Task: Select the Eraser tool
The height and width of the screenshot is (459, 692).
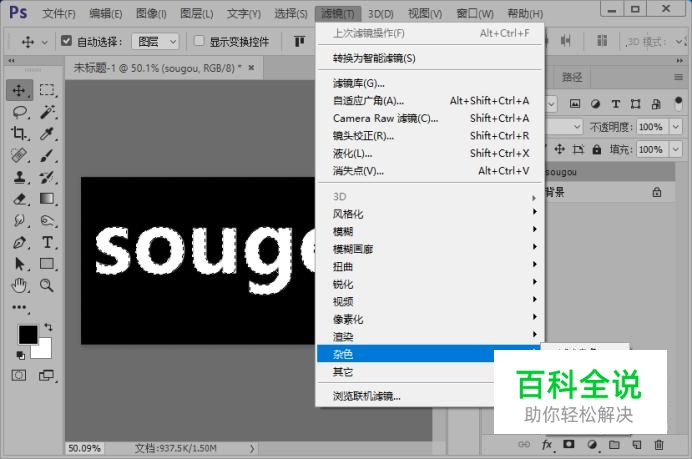Action: [x=19, y=199]
